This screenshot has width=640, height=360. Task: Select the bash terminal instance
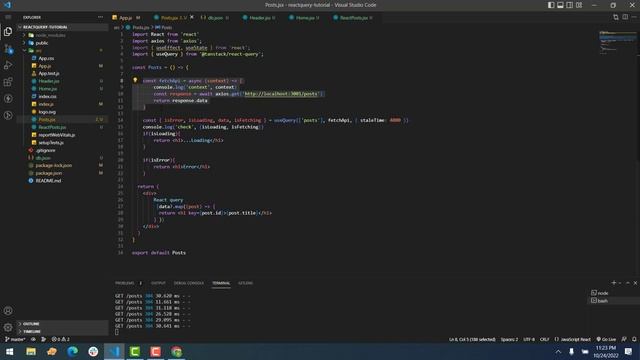click(x=613, y=301)
